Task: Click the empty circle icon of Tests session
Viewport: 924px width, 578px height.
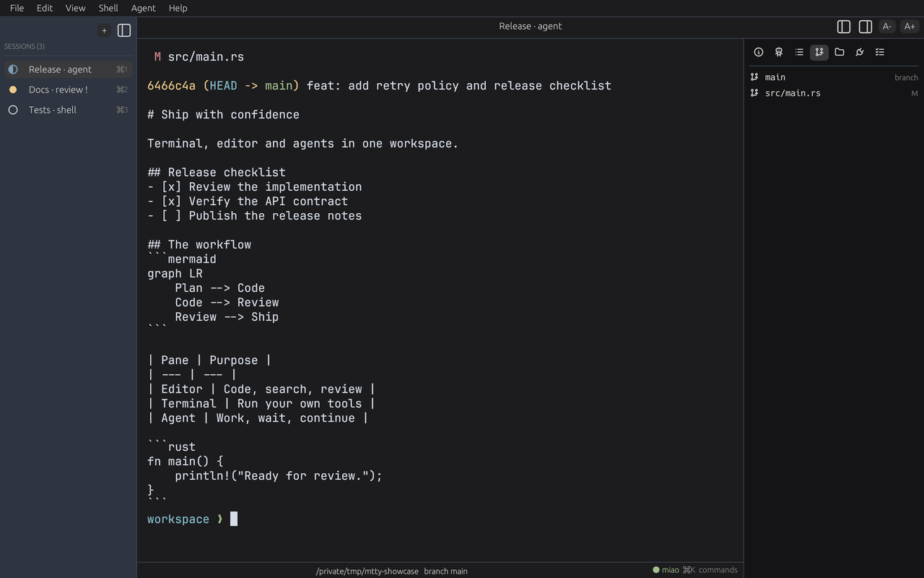Action: [13, 110]
